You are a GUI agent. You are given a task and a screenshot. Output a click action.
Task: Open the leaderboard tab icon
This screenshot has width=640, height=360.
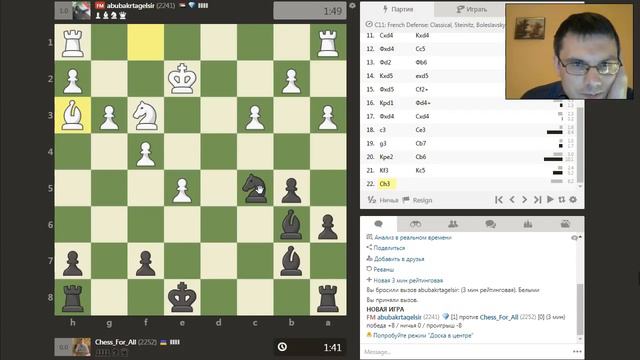tap(528, 224)
